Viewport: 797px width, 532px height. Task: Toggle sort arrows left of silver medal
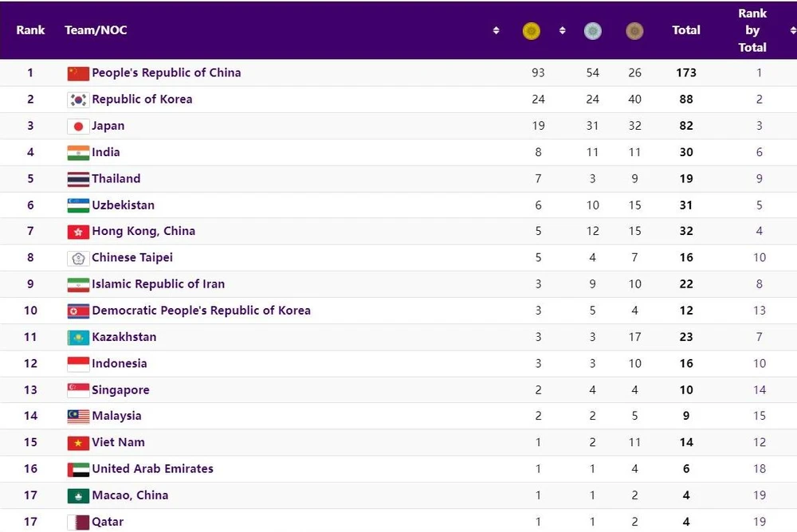coord(562,31)
